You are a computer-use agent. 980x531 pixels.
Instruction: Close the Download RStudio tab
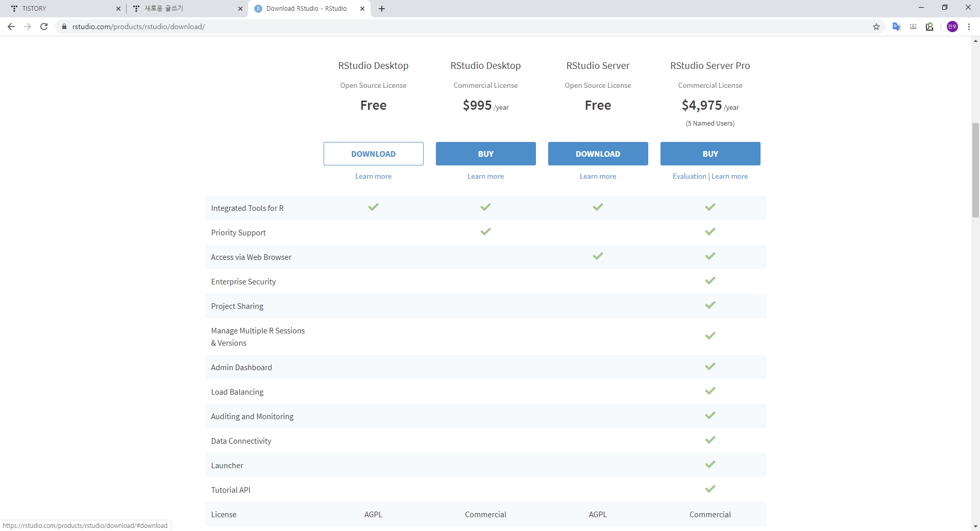point(362,9)
